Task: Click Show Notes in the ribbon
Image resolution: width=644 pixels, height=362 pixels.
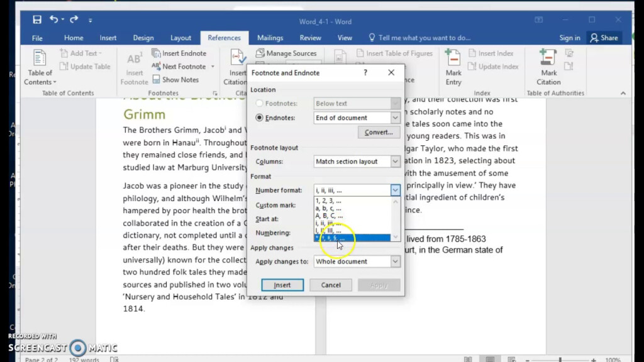Action: pos(175,80)
